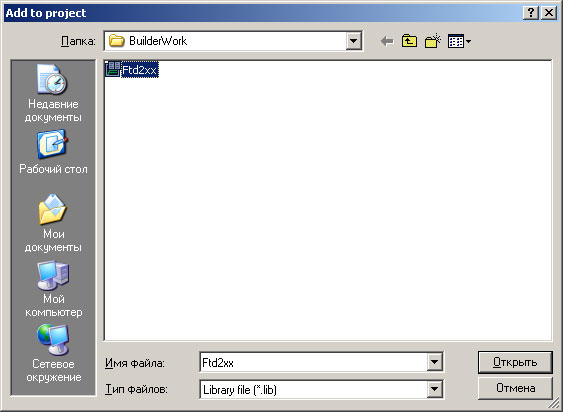The width and height of the screenshot is (563, 412).
Task: Click the Открыть button
Action: click(515, 362)
